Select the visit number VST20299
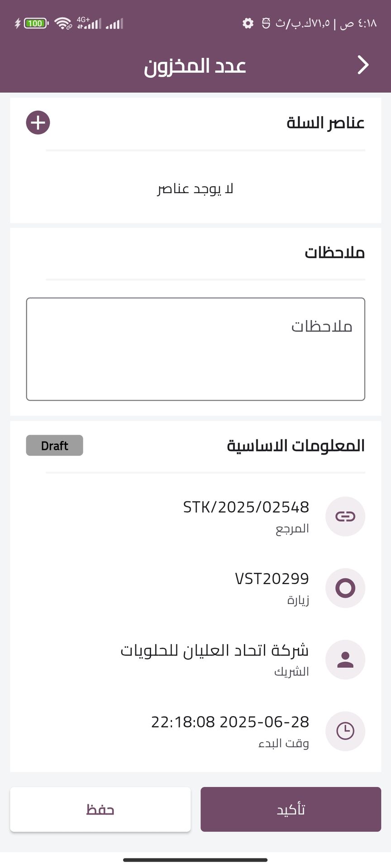Viewport: 391px width, 868px height. click(272, 579)
